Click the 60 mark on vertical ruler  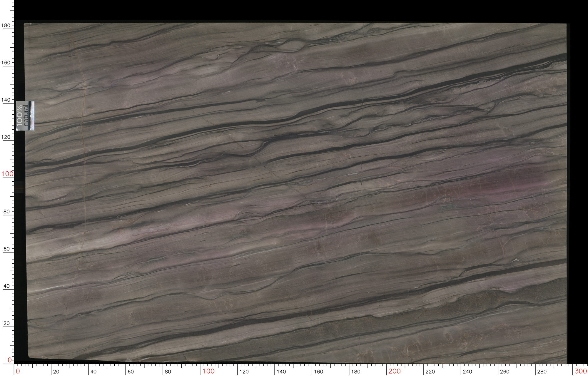pyautogui.click(x=6, y=249)
